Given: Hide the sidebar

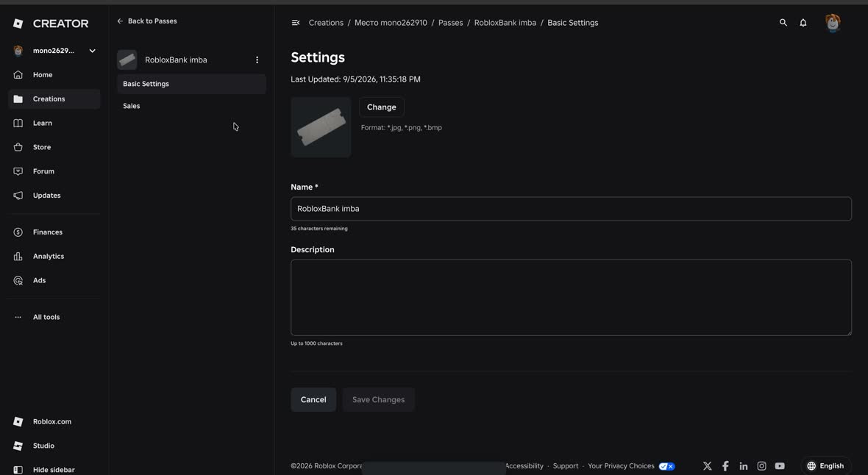Looking at the screenshot, I should (54, 469).
